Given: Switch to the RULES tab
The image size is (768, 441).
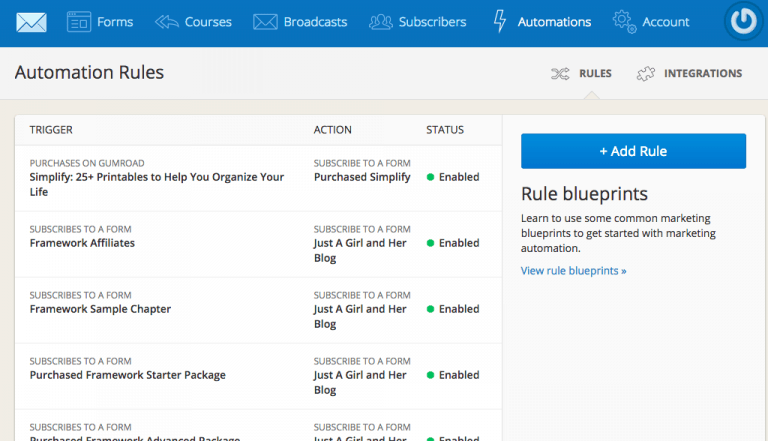Looking at the screenshot, I should tap(596, 74).
